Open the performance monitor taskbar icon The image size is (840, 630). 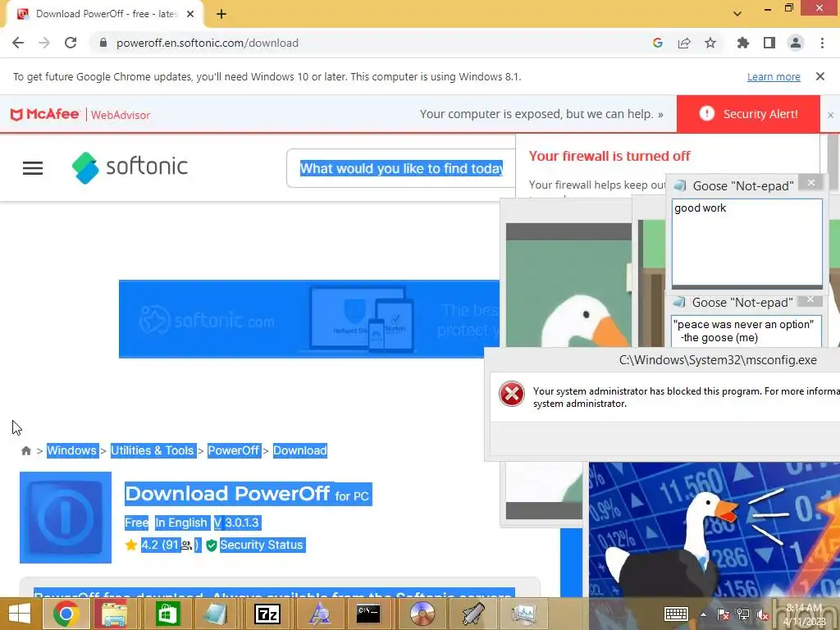(x=524, y=614)
